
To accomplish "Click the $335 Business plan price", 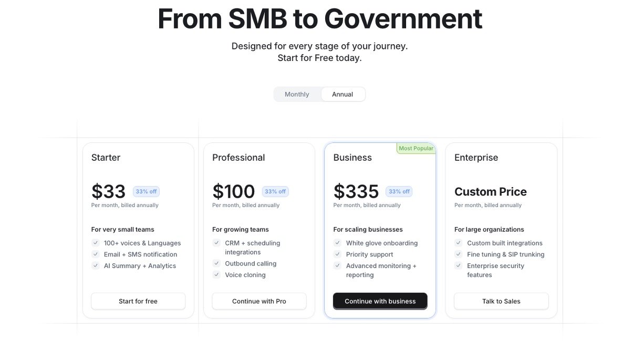I will click(x=356, y=192).
